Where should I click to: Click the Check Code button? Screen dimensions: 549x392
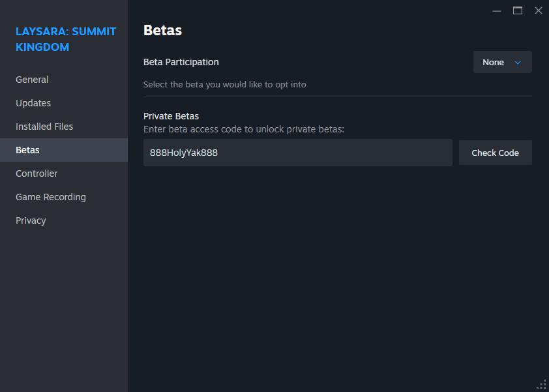tap(495, 153)
